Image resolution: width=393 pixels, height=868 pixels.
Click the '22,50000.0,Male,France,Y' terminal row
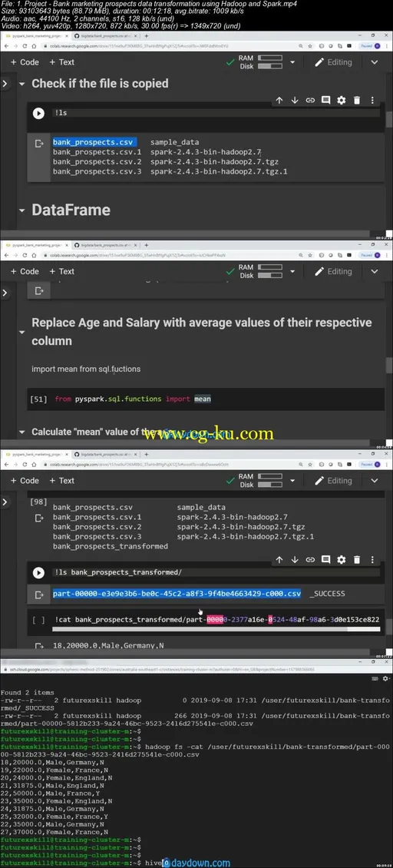(52, 793)
